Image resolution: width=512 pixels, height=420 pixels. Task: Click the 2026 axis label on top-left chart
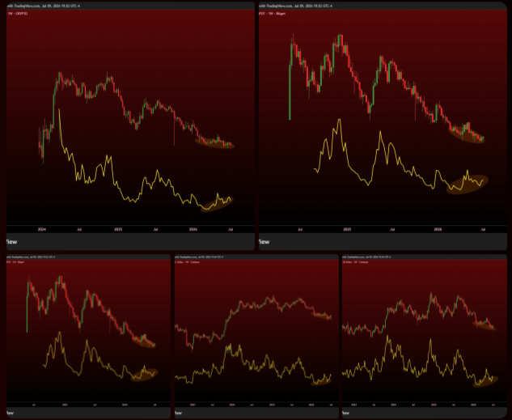pyautogui.click(x=193, y=229)
